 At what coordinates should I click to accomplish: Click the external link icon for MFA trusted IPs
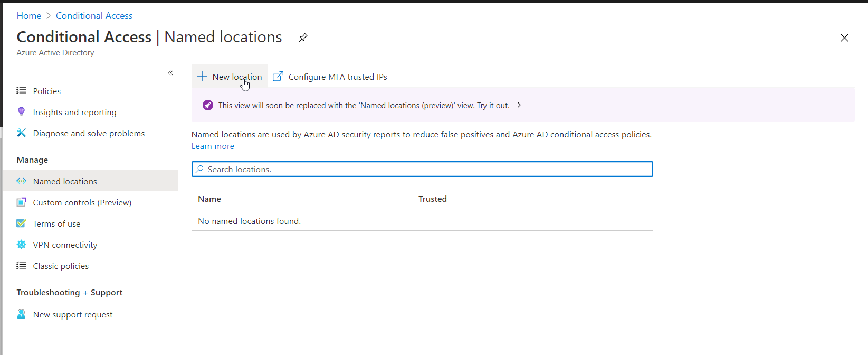pyautogui.click(x=278, y=77)
